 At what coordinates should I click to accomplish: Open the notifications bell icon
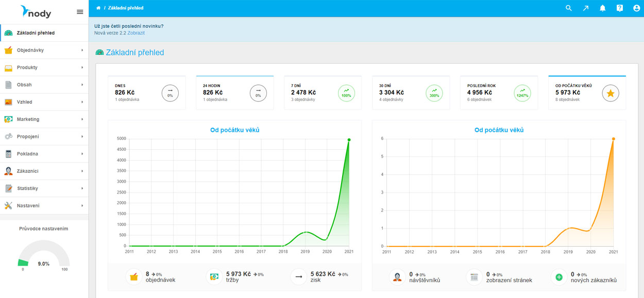(602, 8)
